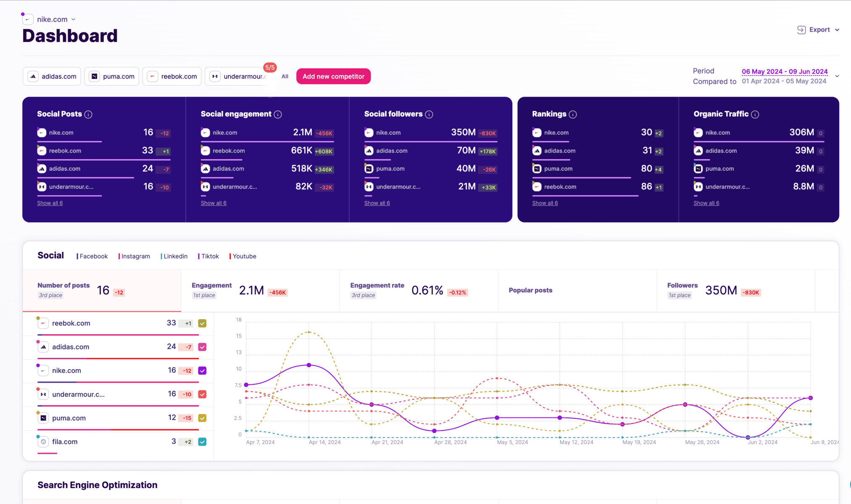
Task: Click the adidas.com logo in the Rankings card
Action: pyautogui.click(x=537, y=151)
